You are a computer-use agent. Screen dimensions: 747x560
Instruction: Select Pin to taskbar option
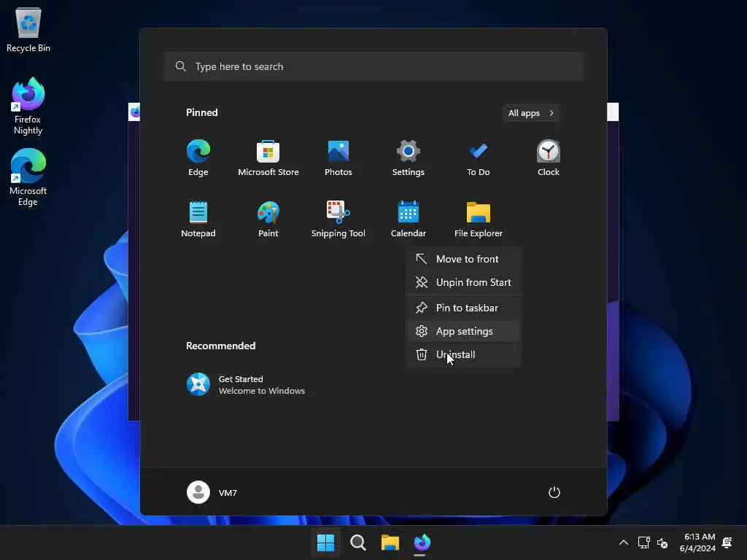[463, 308]
